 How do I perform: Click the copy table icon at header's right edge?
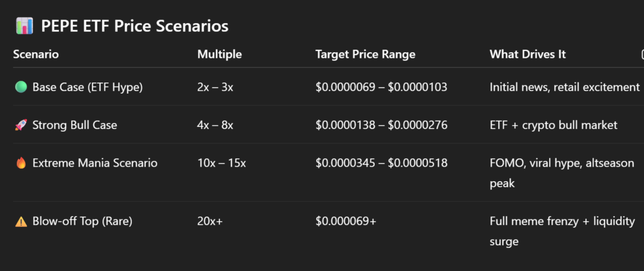point(641,55)
